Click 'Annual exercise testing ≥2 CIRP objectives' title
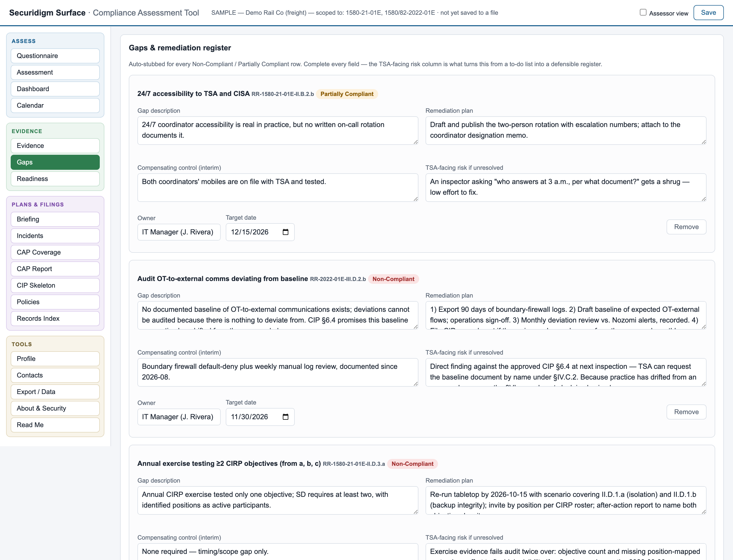This screenshot has width=733, height=560. [x=229, y=464]
